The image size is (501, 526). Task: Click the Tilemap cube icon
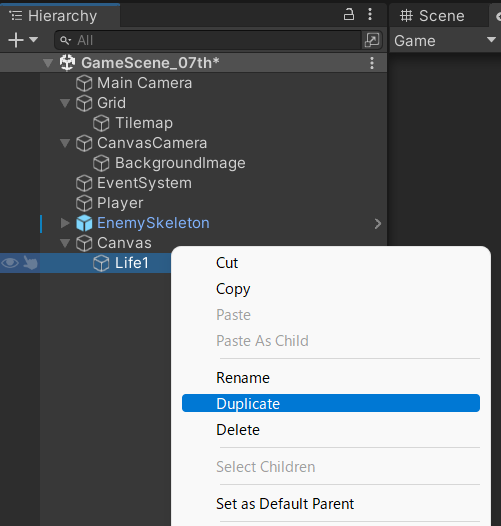pyautogui.click(x=101, y=123)
